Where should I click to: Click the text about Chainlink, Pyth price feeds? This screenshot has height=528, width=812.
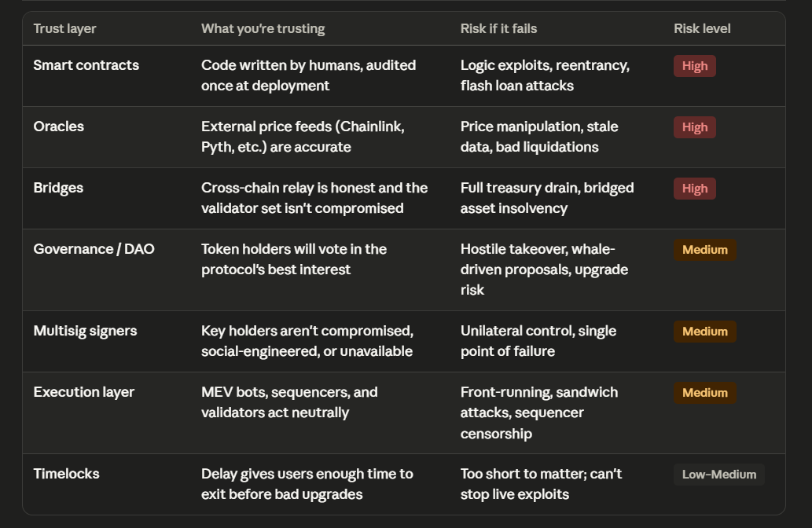point(303,137)
